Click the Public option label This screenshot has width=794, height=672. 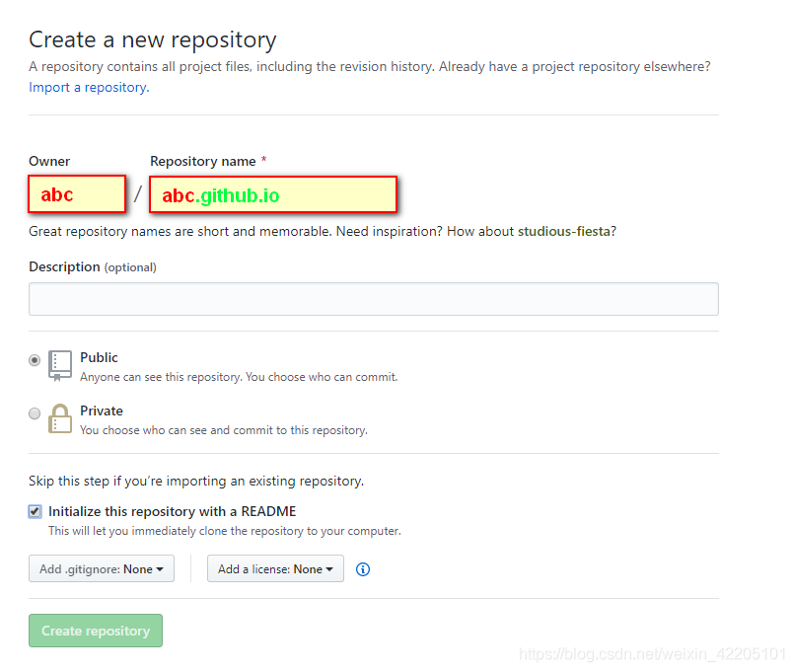point(99,357)
